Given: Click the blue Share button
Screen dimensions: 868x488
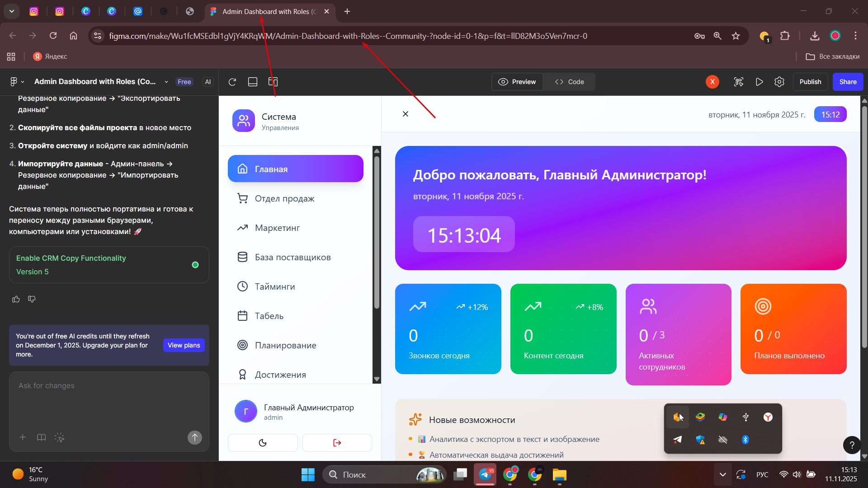Looking at the screenshot, I should pos(848,82).
